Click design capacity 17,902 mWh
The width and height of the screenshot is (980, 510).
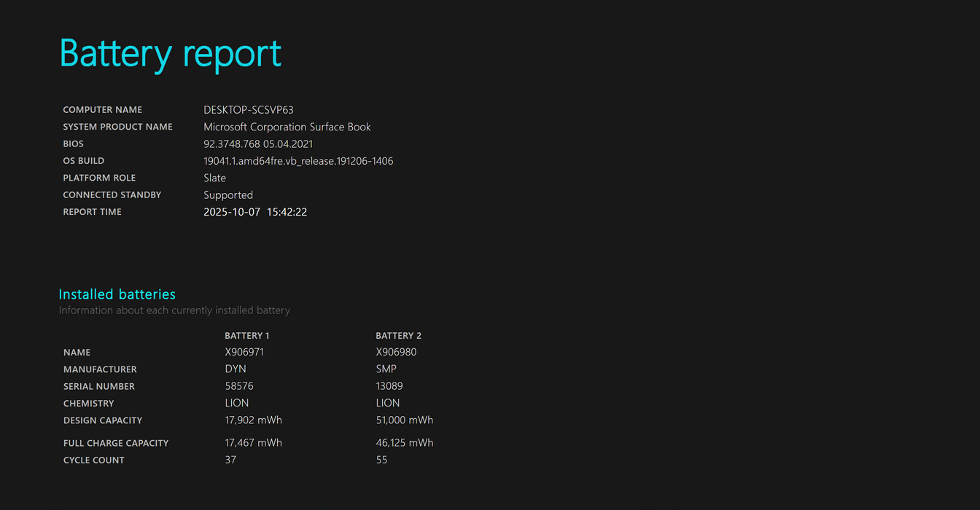coord(254,420)
